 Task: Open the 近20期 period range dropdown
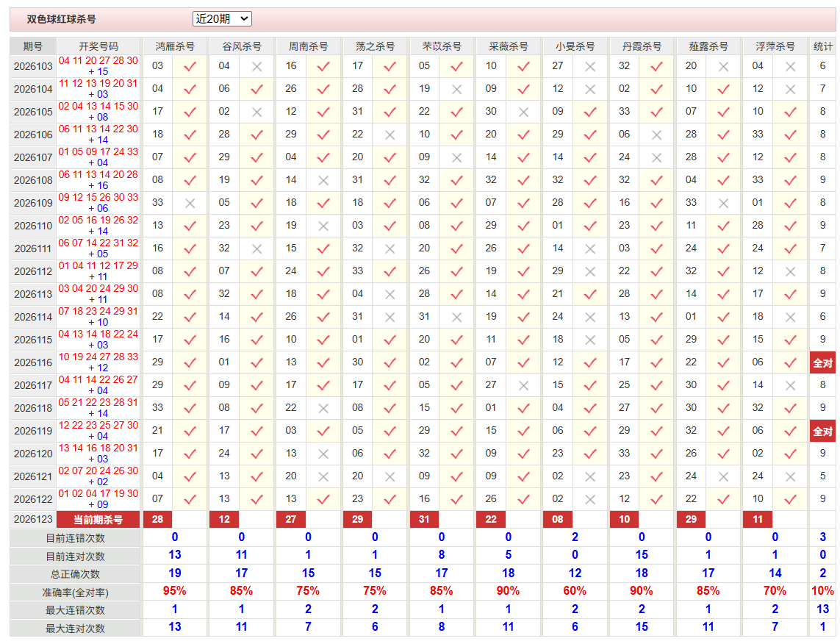coord(222,19)
